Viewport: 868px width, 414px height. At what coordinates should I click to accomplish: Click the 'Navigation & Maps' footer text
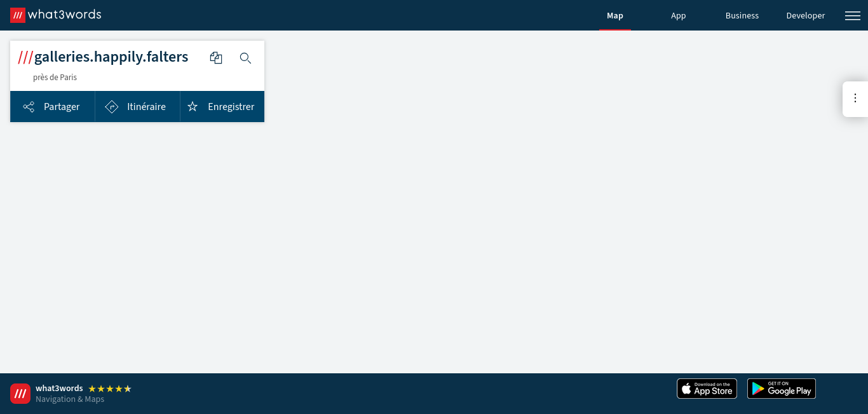70,399
